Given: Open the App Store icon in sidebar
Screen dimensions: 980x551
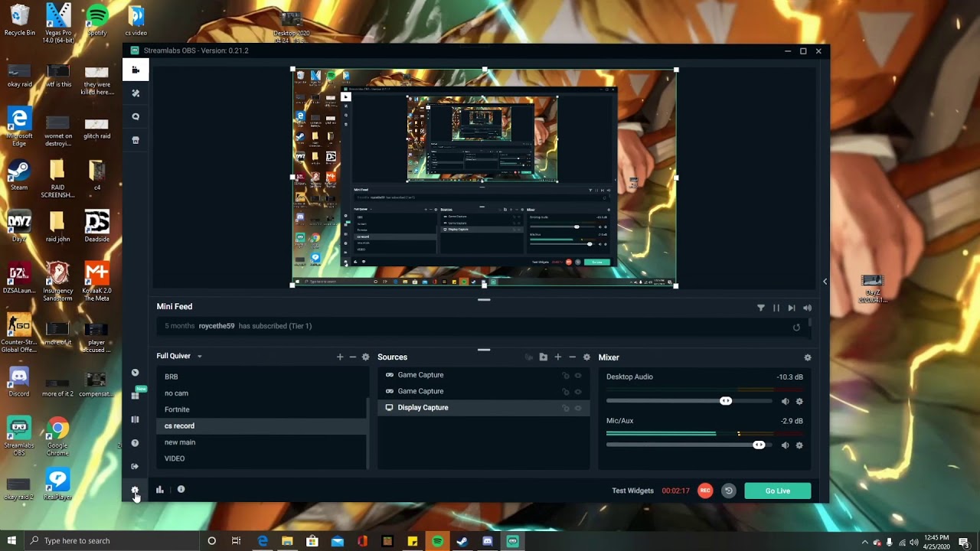Looking at the screenshot, I should coord(136,140).
